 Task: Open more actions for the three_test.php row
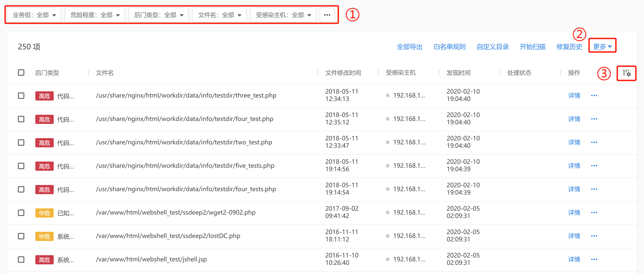point(594,95)
